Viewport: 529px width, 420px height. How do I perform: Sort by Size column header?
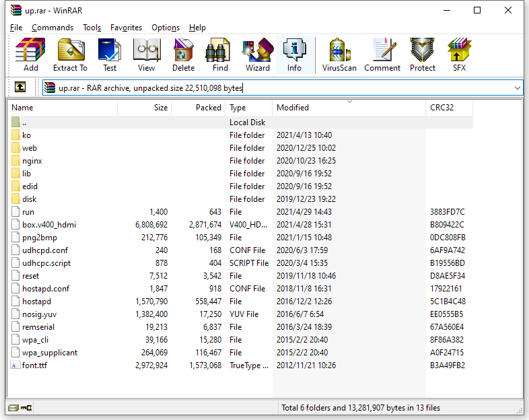(x=145, y=108)
